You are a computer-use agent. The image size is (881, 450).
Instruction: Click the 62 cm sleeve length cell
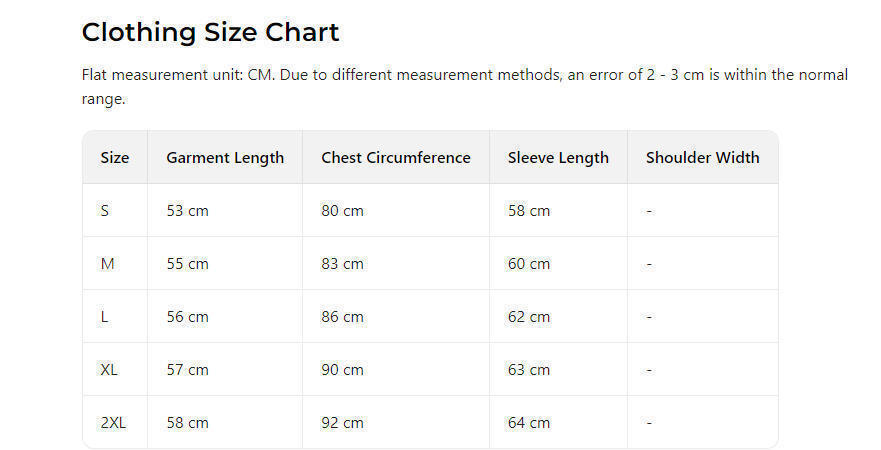coord(529,317)
